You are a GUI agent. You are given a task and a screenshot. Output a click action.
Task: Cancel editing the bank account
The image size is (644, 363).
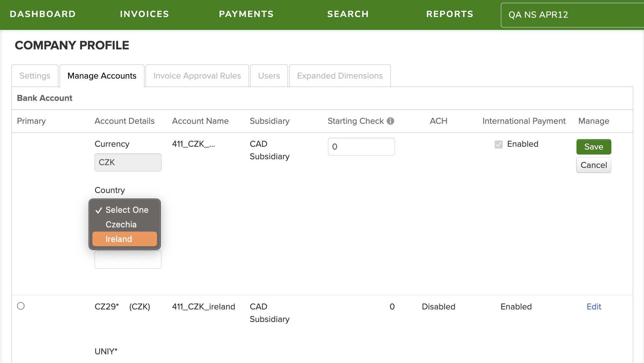click(594, 165)
